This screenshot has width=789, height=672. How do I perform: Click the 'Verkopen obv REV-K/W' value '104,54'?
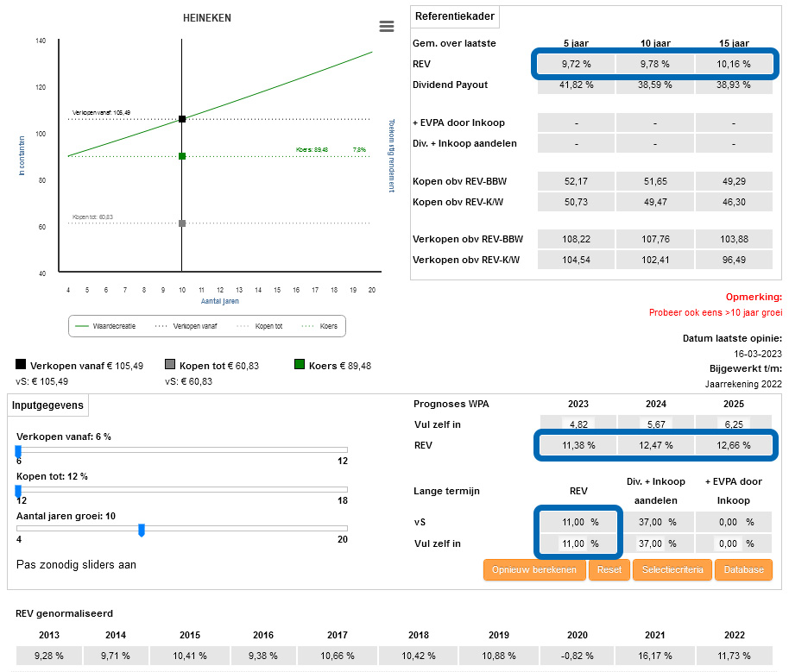coord(576,260)
